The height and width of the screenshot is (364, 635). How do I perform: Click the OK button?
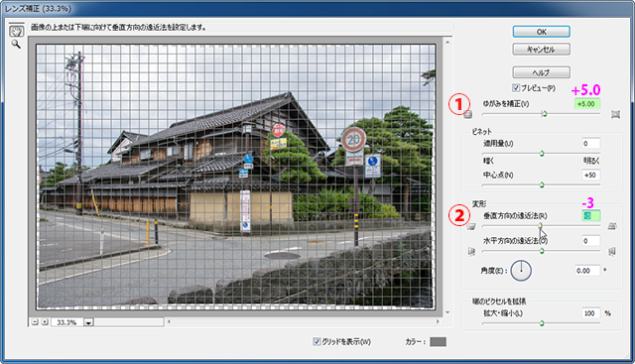click(542, 32)
